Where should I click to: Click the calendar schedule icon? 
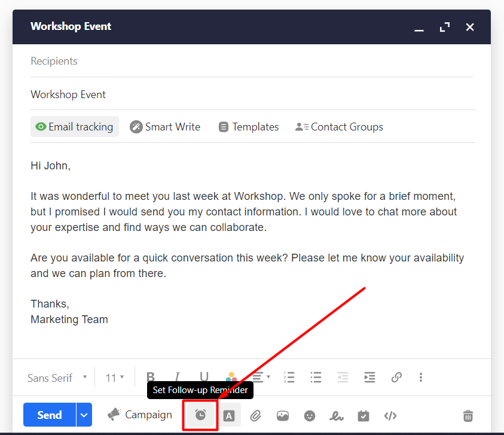pyautogui.click(x=364, y=415)
